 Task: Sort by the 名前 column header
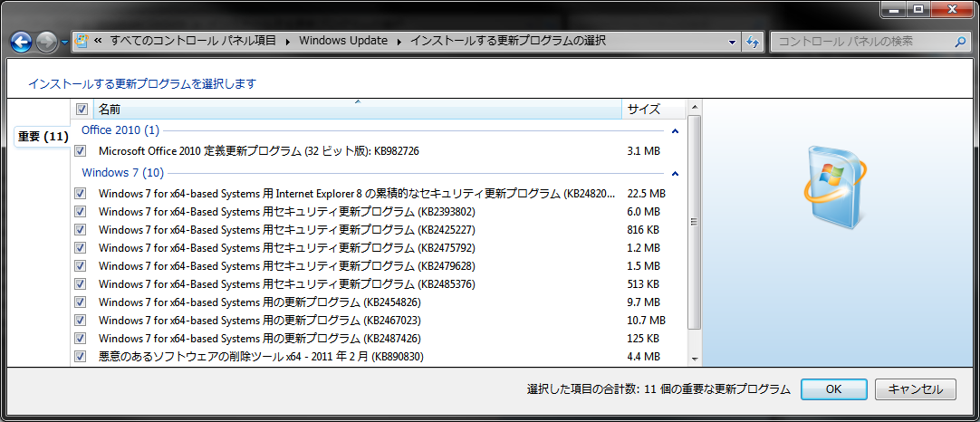(358, 110)
